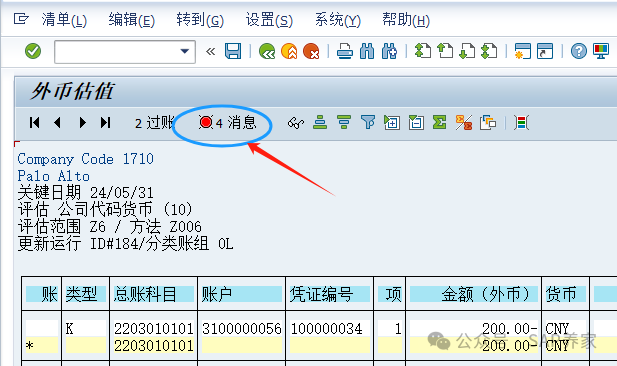Open the 清单(L) menu
This screenshot has width=617, height=366.
click(64, 20)
